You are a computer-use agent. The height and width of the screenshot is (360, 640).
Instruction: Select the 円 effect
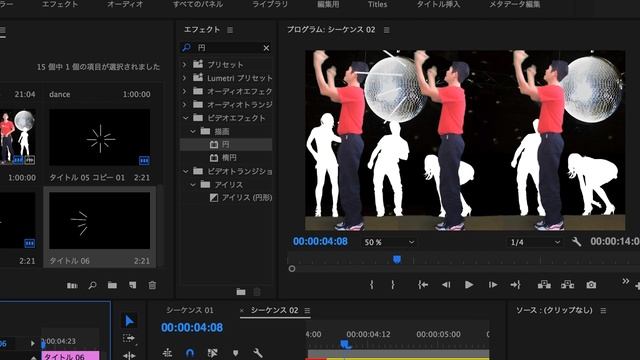(x=226, y=144)
